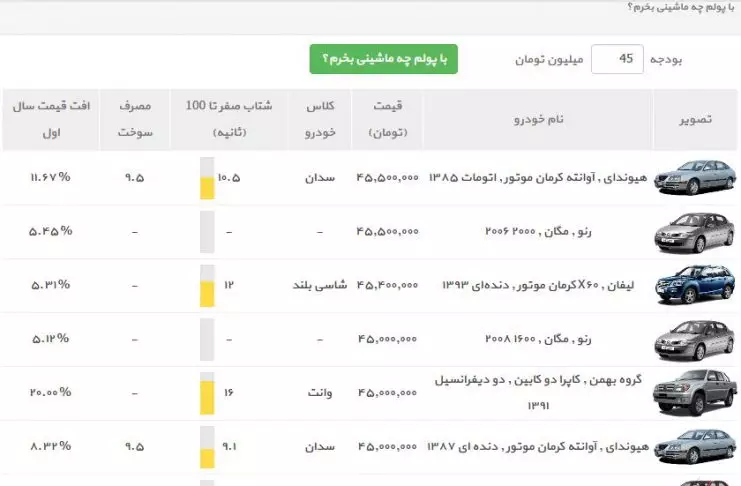Click acceleration bar for Avante manual 9.1
This screenshot has height=486, width=741.
(x=207, y=447)
